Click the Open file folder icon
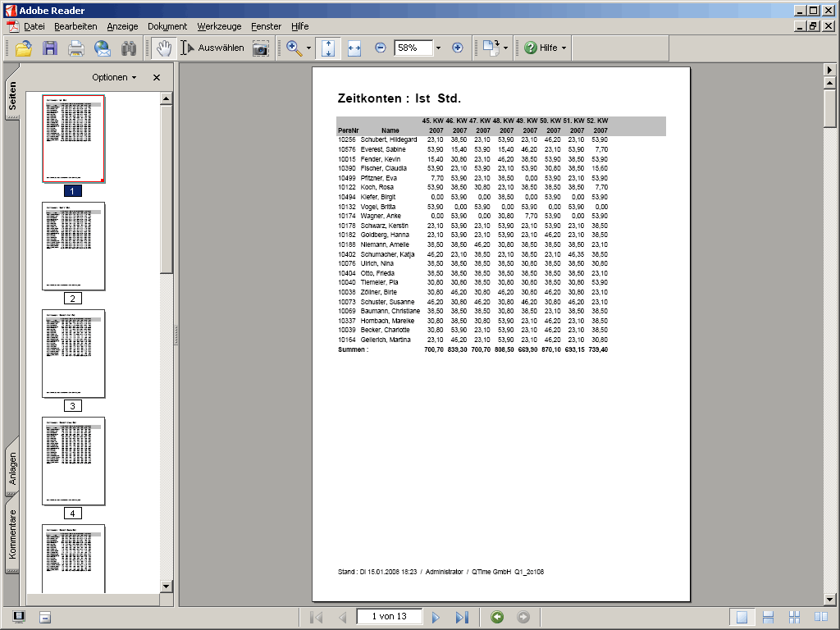This screenshot has width=840, height=630. click(23, 48)
